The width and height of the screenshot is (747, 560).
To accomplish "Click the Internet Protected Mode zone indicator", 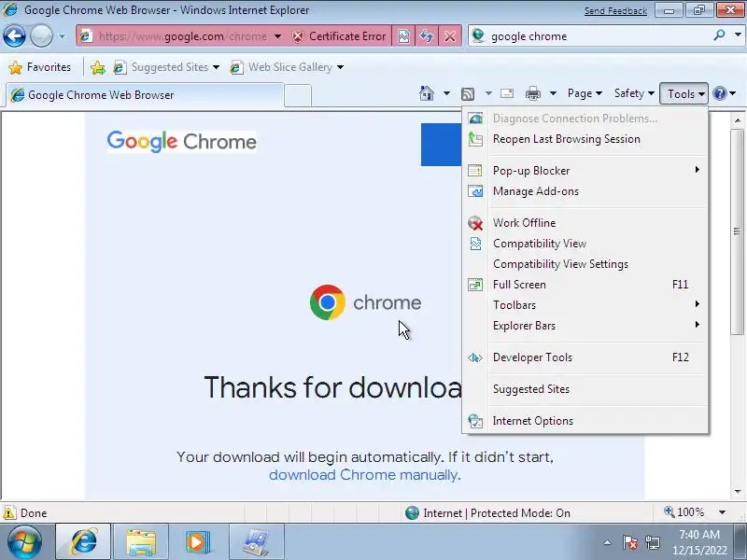I will (487, 512).
